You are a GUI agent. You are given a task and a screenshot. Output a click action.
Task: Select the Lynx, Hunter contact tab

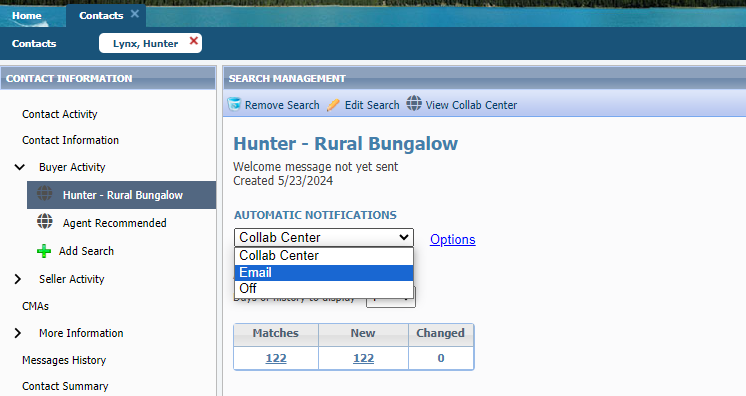[145, 44]
